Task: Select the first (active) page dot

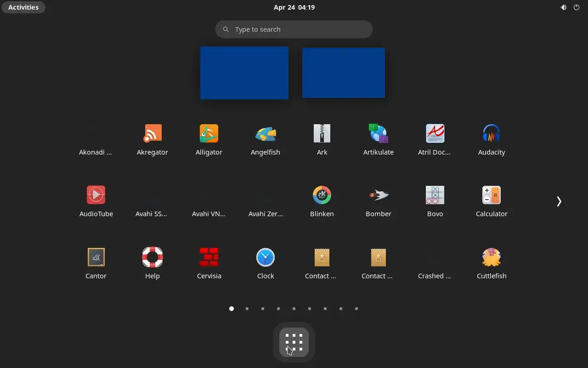Action: click(232, 309)
